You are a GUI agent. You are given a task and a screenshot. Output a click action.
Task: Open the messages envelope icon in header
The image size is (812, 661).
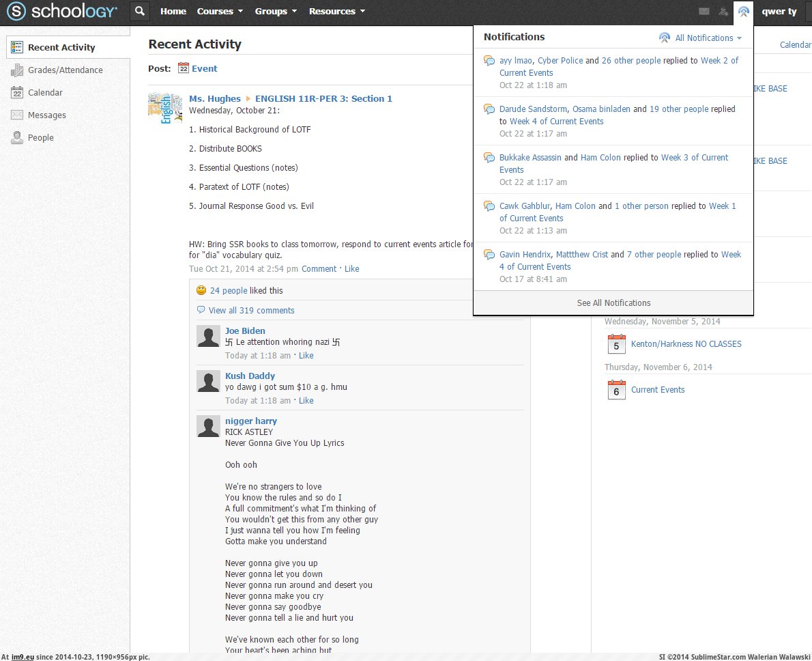[x=704, y=11]
